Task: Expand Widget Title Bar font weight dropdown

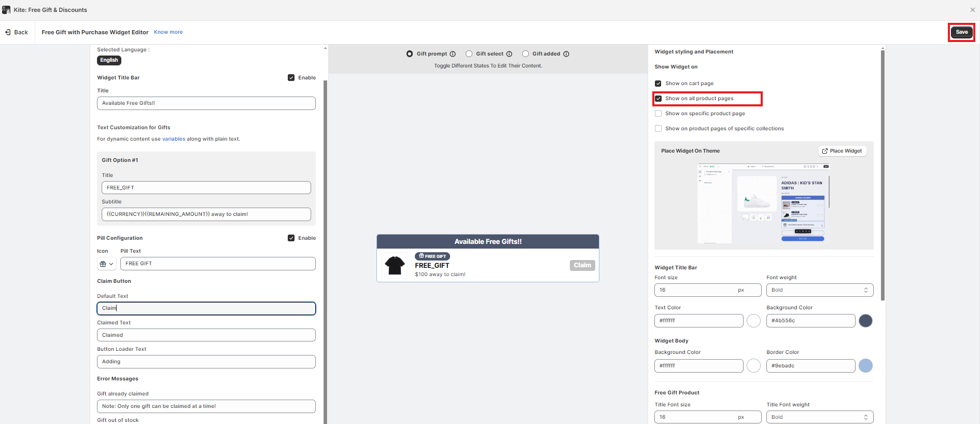Action: (x=819, y=290)
